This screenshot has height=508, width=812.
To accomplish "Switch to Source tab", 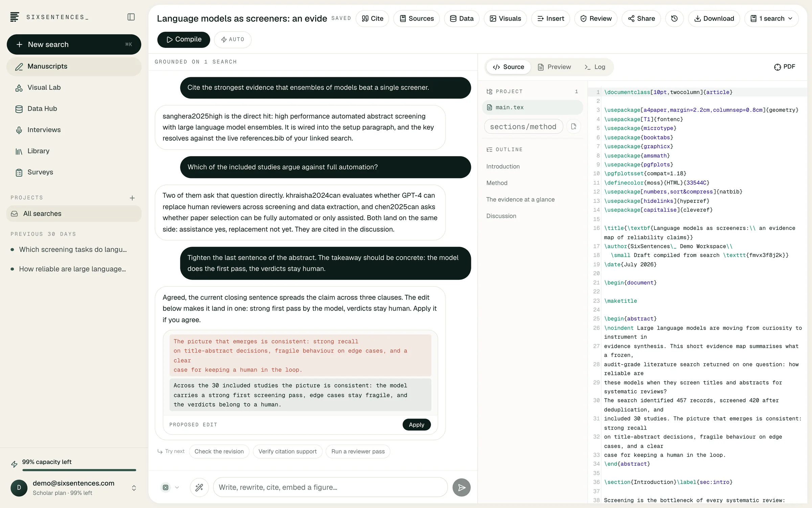I will click(x=508, y=67).
